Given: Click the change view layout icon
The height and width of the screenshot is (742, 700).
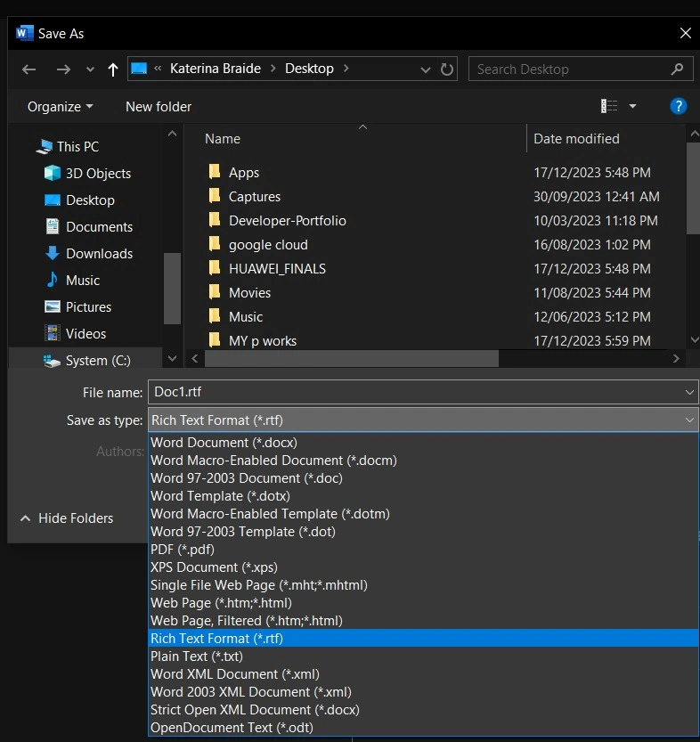Looking at the screenshot, I should (x=609, y=106).
